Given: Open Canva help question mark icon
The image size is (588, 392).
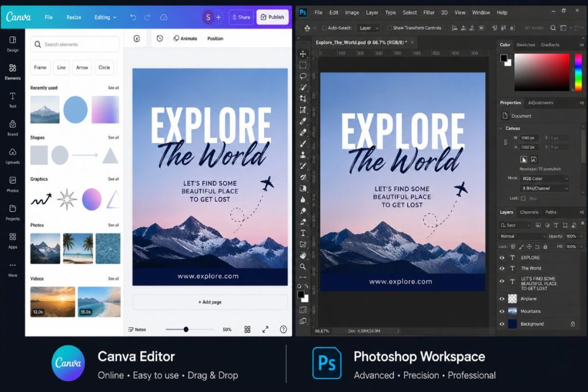Looking at the screenshot, I should 284,329.
